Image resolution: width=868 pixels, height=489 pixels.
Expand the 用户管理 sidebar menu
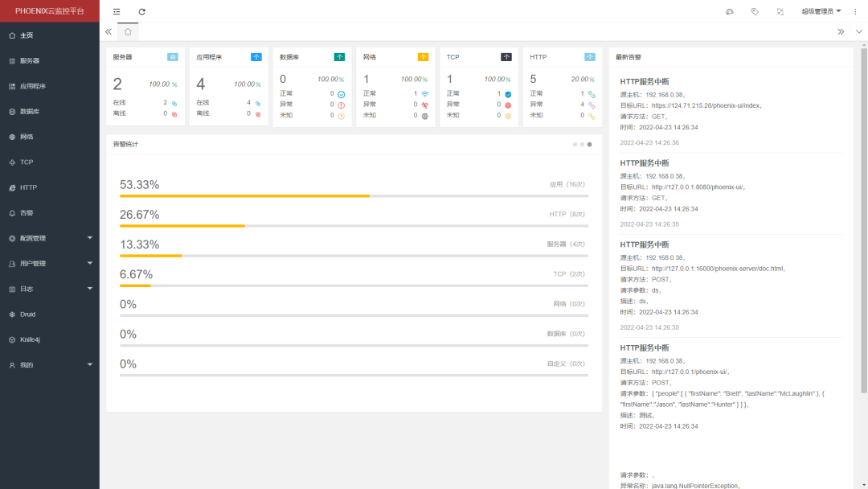[49, 263]
